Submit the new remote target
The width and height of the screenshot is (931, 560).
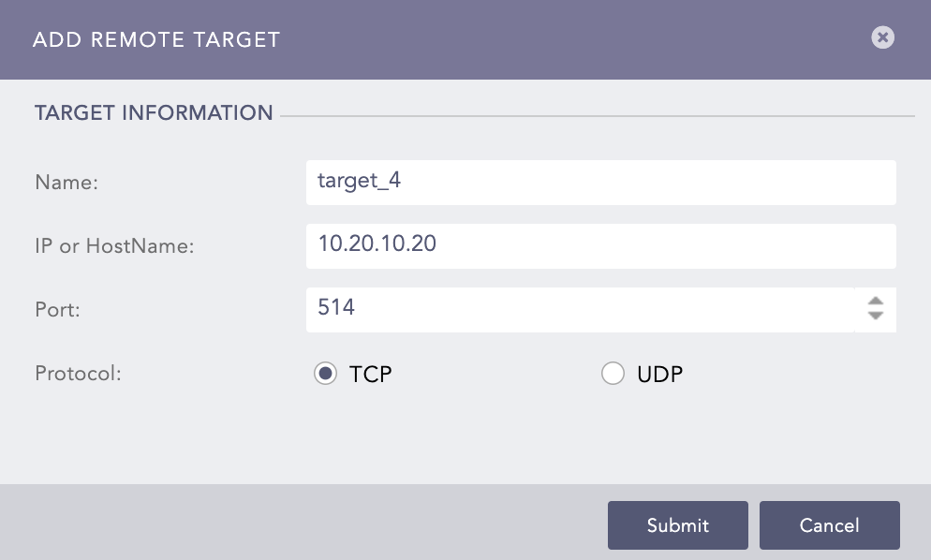pos(677,525)
